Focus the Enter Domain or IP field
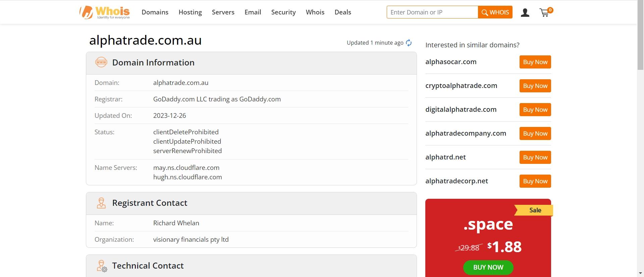Screen dimensions: 644x277 click(x=432, y=12)
